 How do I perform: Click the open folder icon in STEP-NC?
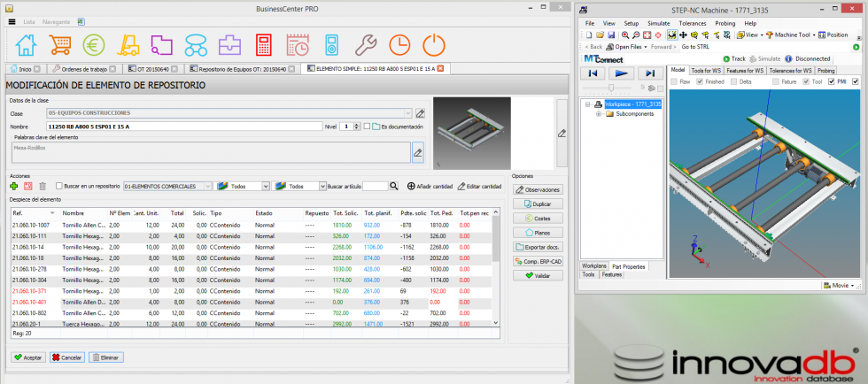click(x=601, y=35)
